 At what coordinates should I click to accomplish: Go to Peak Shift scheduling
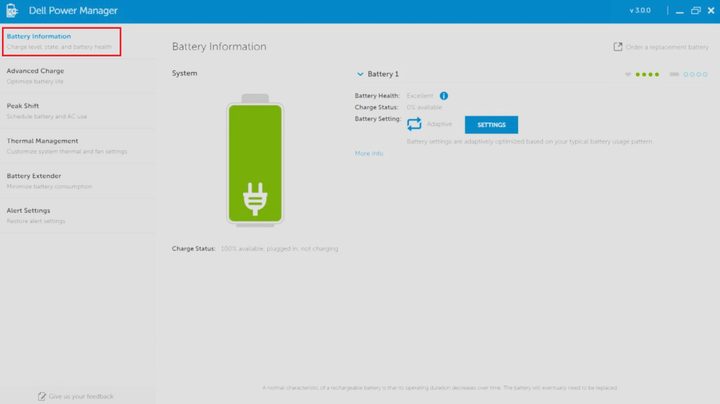coord(77,111)
